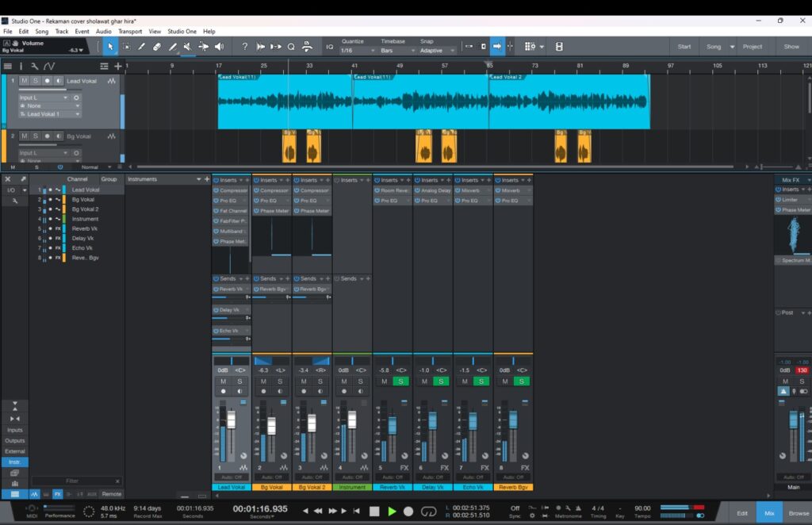
Task: Select the Eraser tool
Action: pos(157,47)
